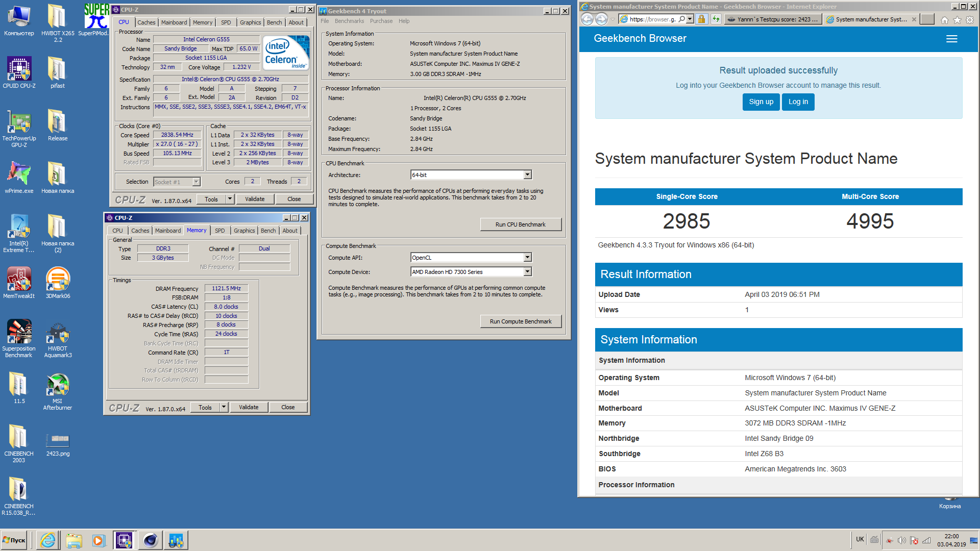Open the TechPowerUp GPU-Z desktop icon
The image size is (980, 551).
(x=19, y=128)
